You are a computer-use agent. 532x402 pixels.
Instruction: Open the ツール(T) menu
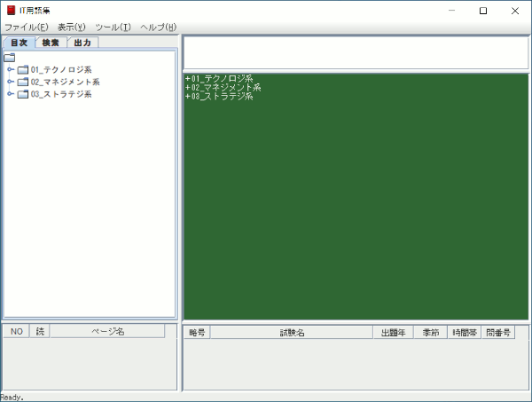[113, 28]
